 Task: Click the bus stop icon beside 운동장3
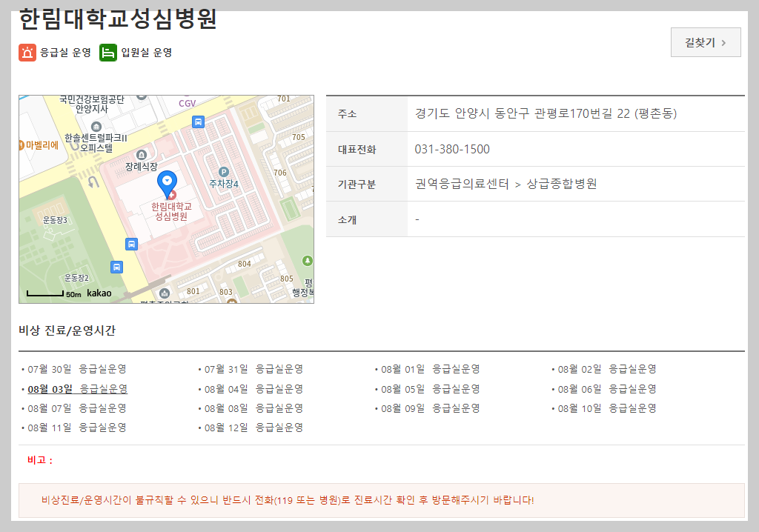click(131, 244)
